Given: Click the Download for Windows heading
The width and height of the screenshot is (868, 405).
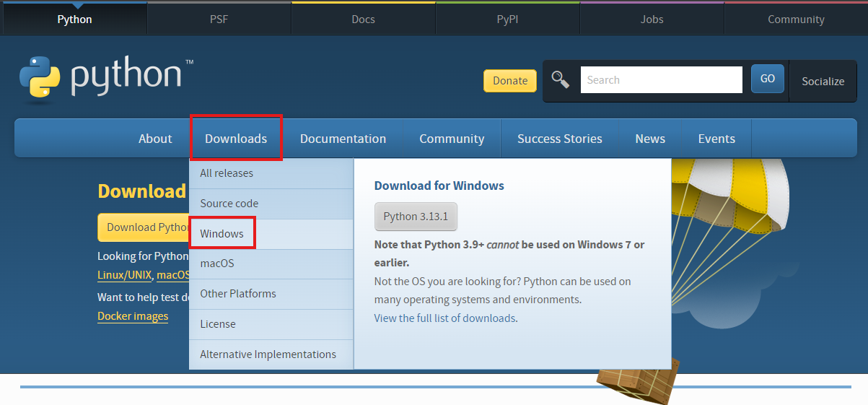Looking at the screenshot, I should point(439,186).
